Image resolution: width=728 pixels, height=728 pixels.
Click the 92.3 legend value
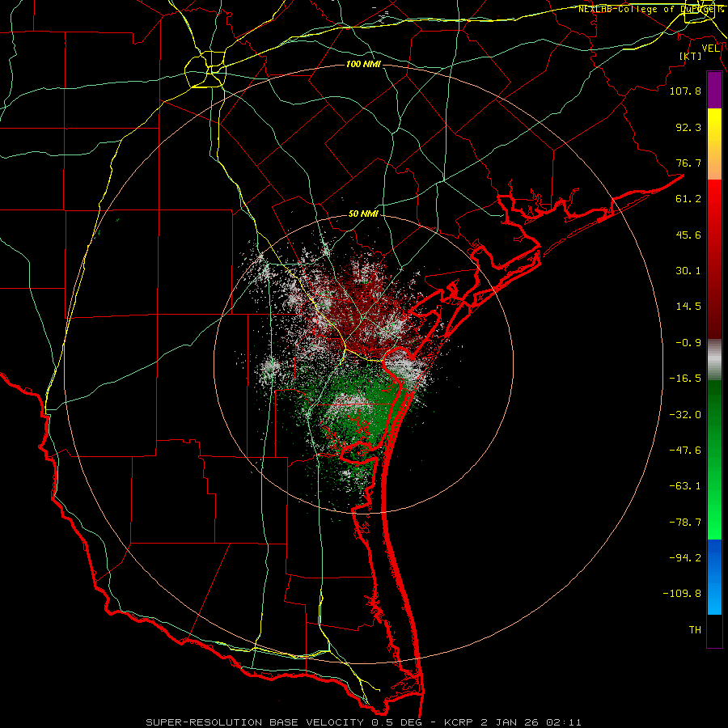click(688, 127)
